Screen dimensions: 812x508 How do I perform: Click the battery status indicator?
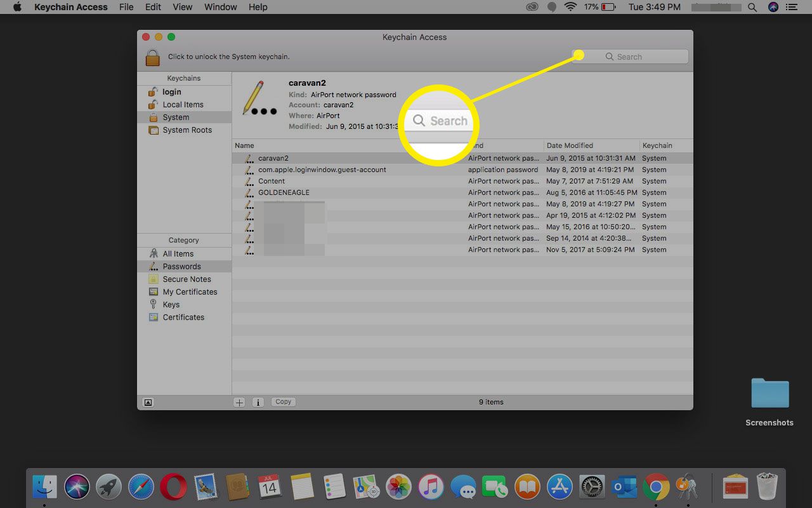(x=599, y=7)
